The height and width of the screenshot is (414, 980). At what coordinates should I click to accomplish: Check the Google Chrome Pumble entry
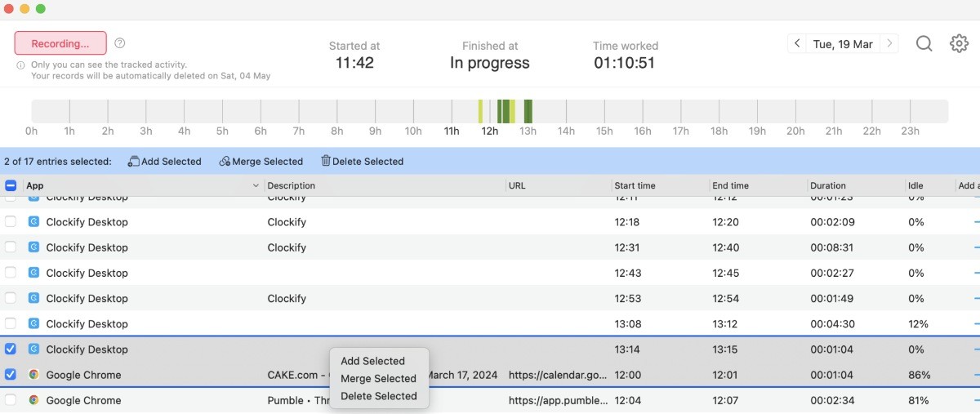[x=11, y=400]
